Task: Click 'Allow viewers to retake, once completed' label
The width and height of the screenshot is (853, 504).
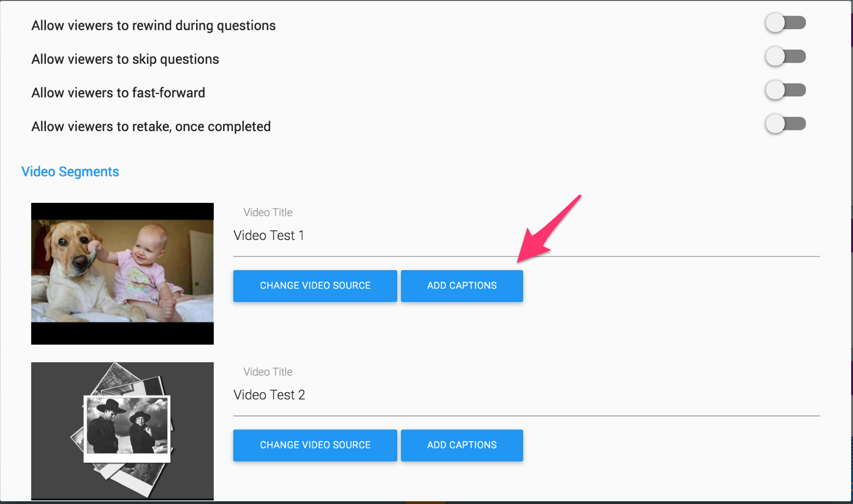Action: (x=151, y=126)
